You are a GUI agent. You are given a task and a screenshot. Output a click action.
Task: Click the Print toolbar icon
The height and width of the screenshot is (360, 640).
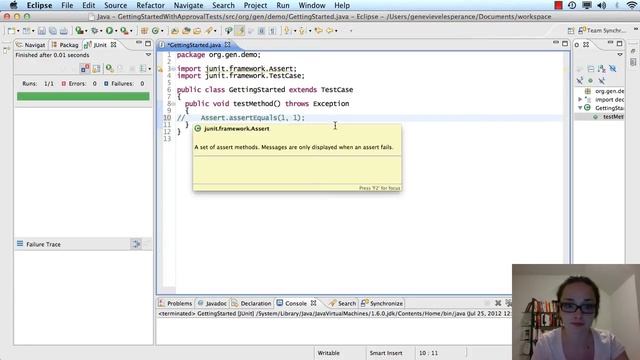click(64, 31)
